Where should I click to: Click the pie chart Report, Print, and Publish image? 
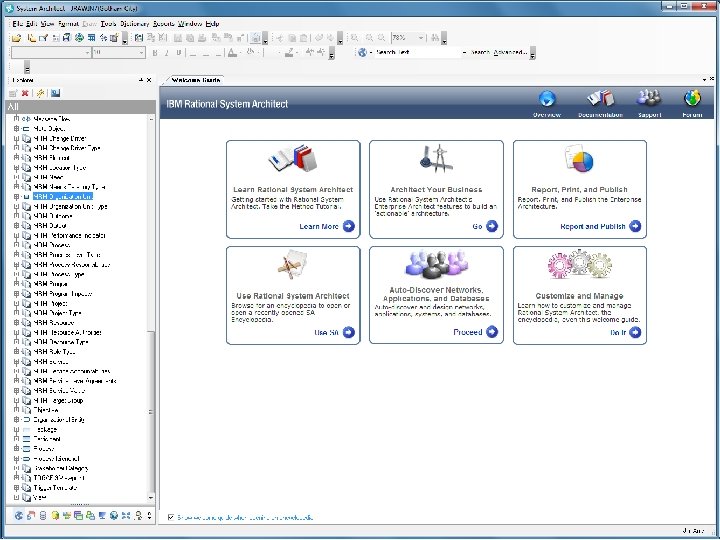(579, 159)
